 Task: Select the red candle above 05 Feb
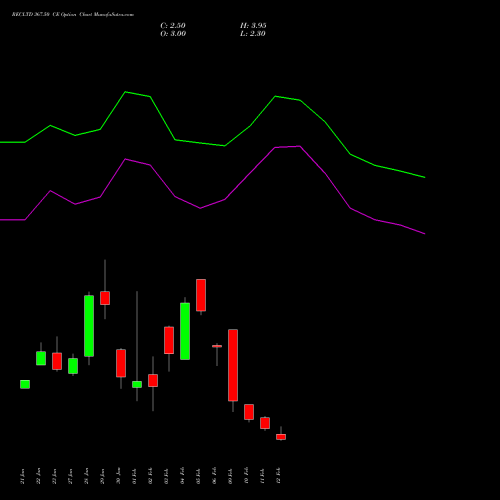201,295
